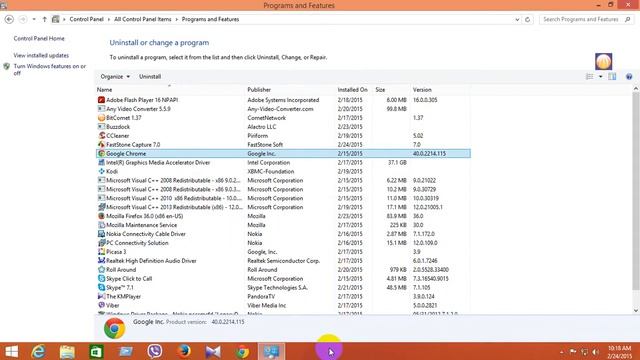This screenshot has height=360, width=640.
Task: Select BitComet 1.37 in the list
Action: (283, 118)
